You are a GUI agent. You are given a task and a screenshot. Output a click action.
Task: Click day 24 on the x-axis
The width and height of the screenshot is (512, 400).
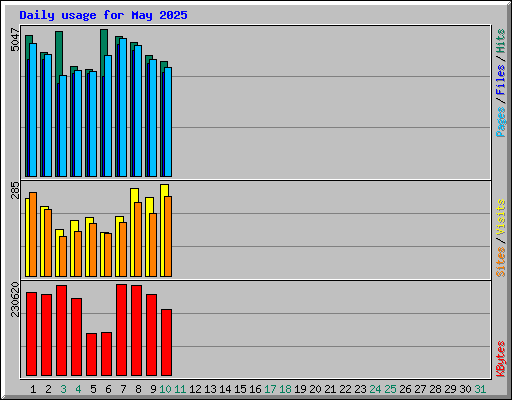375,389
